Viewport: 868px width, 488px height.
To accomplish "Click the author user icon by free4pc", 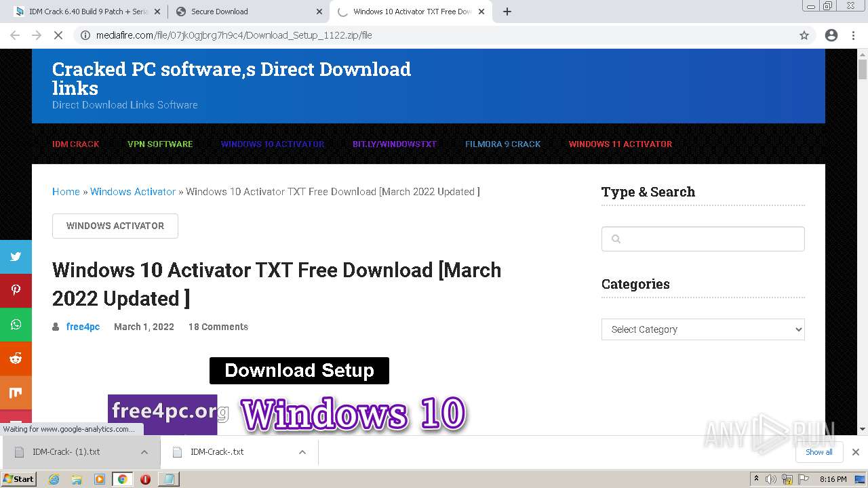I will pos(56,327).
